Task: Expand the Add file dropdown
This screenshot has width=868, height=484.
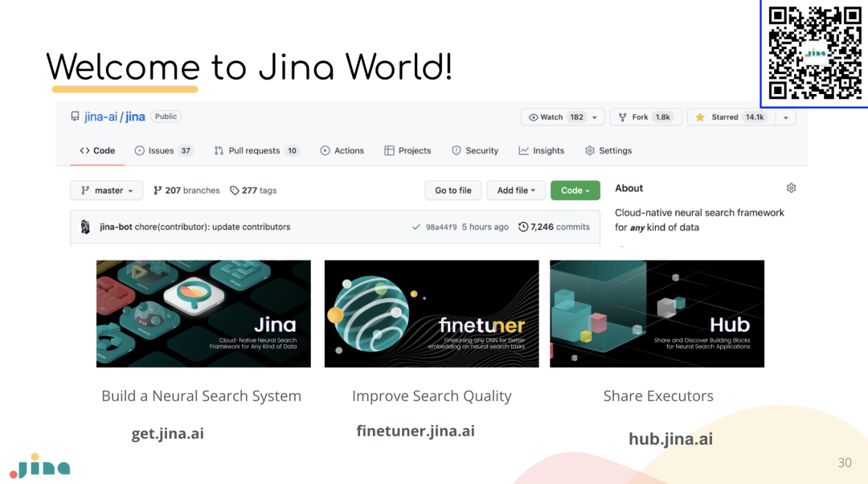Action: (x=516, y=191)
